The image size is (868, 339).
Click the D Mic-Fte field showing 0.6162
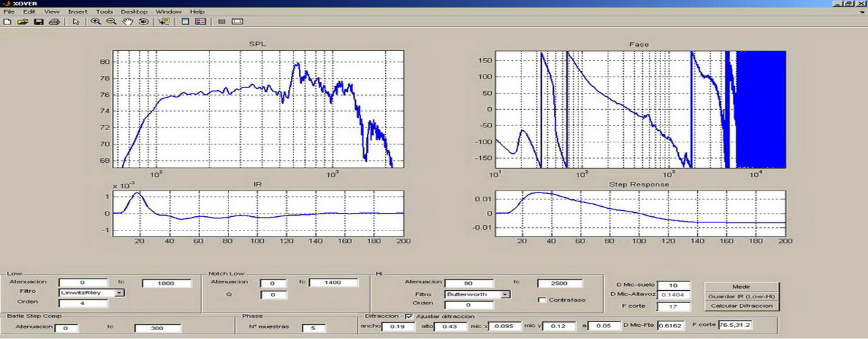[x=671, y=326]
